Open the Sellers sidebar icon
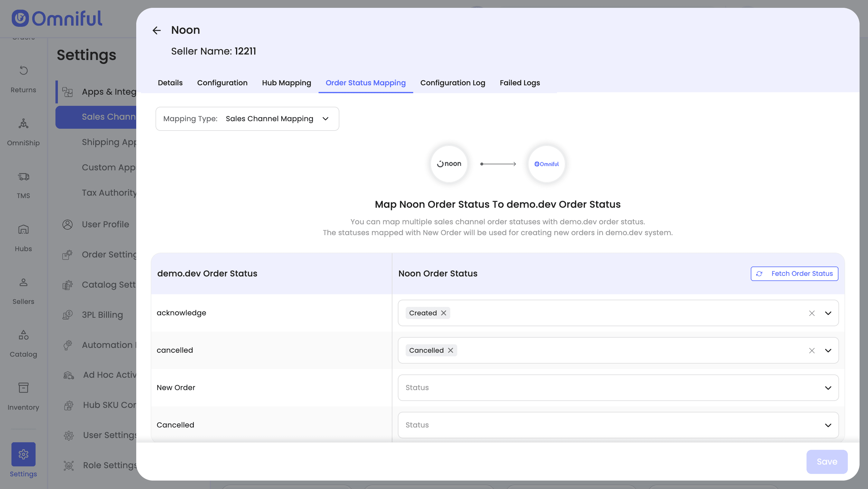 point(23,282)
